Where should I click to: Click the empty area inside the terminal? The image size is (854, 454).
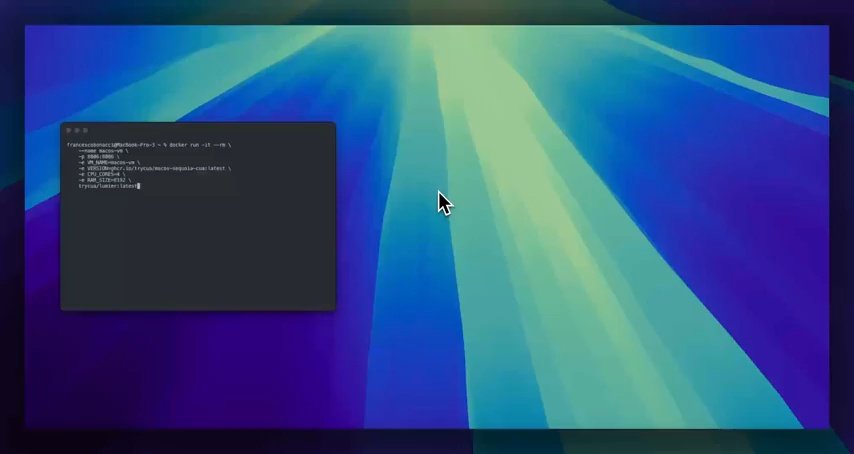coord(198,250)
